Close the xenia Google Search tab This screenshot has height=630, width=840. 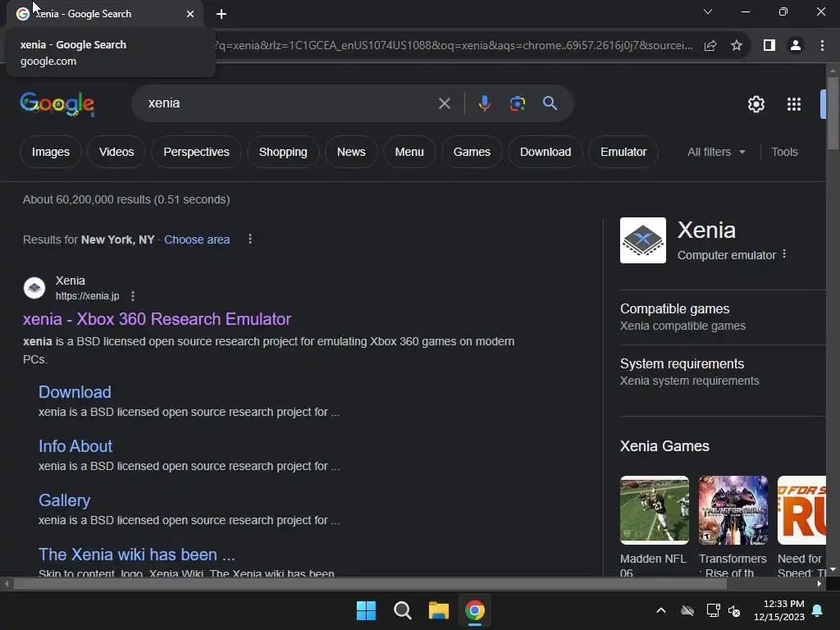point(190,14)
